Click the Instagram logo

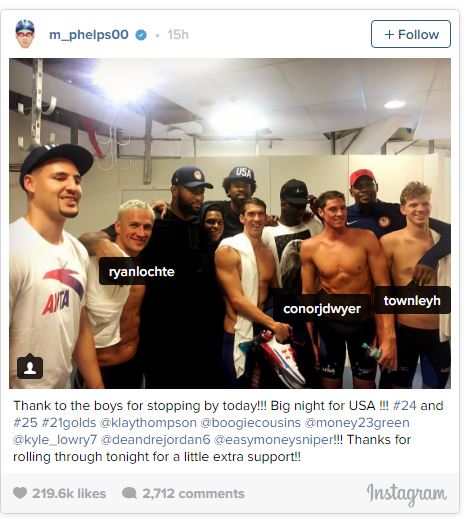tap(406, 494)
